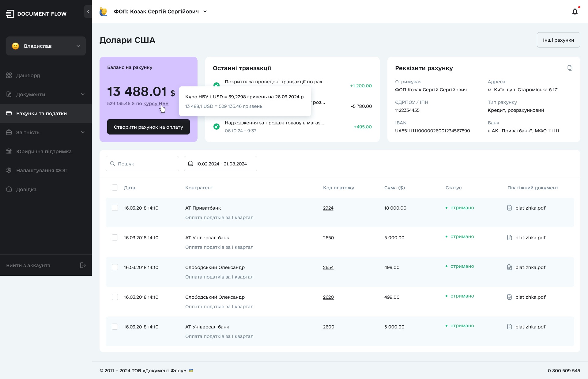Check the box for payment 2600 row
The image size is (588, 379).
[115, 327]
